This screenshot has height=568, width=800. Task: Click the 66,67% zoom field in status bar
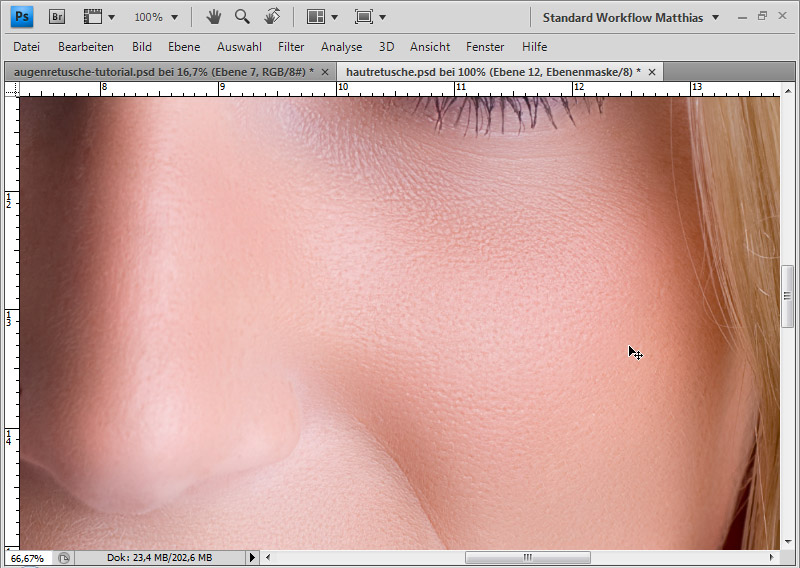(x=28, y=558)
